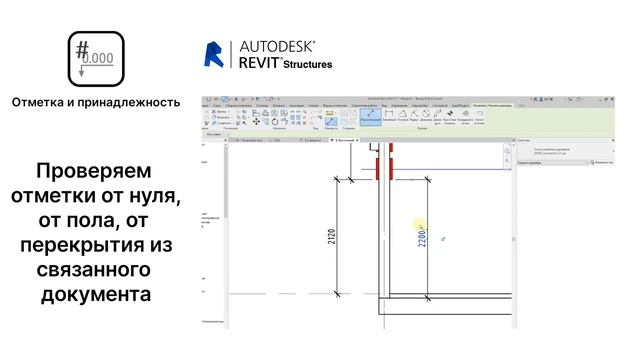Expand the Cut geometry dropdown arrow

231,118
